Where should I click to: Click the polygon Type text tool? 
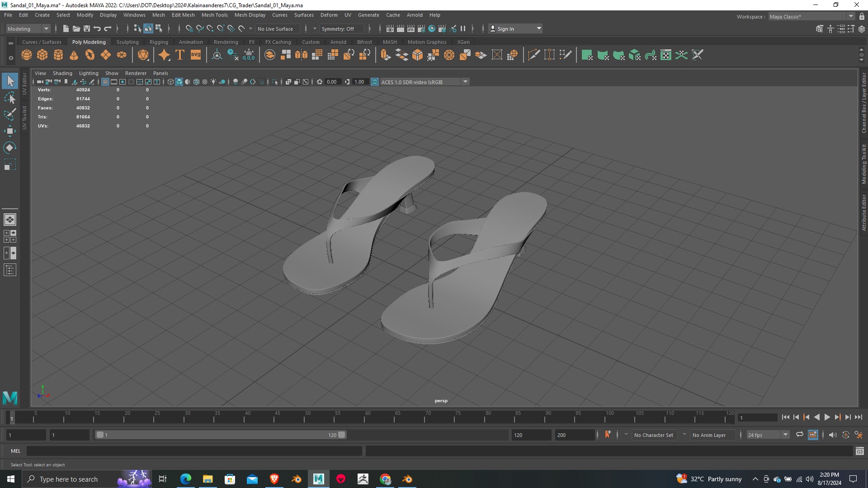[x=180, y=55]
